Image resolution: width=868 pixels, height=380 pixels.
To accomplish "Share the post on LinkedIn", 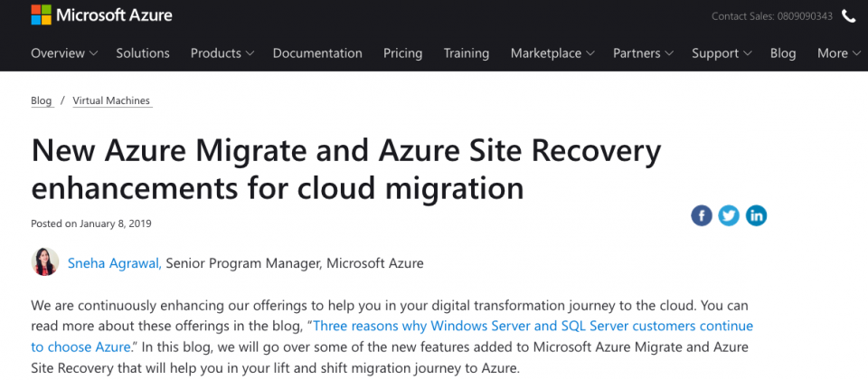I will tap(756, 215).
